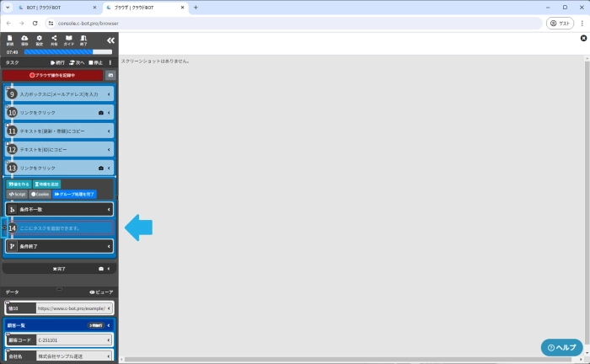Click the horizontal scrollbar at the bottom

click(348, 360)
